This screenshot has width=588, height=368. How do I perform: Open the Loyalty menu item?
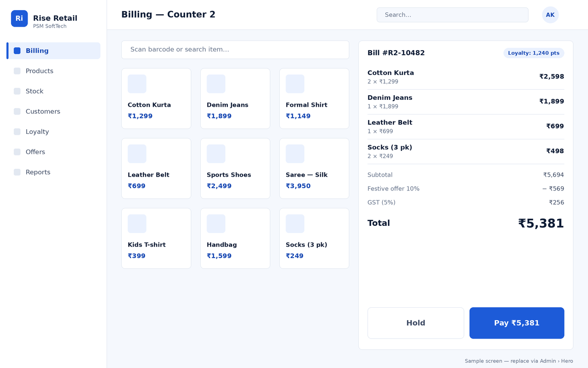coord(53,132)
